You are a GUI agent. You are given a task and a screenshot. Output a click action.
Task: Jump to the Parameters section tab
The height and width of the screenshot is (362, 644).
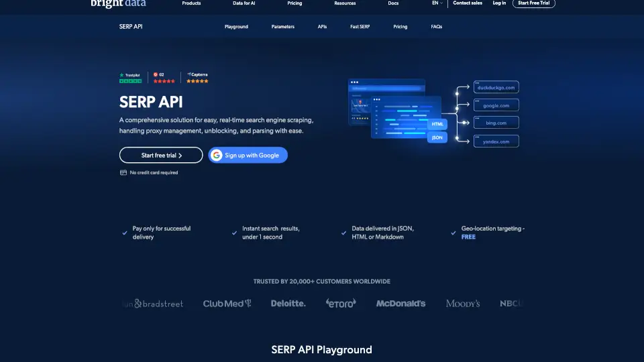coord(282,27)
